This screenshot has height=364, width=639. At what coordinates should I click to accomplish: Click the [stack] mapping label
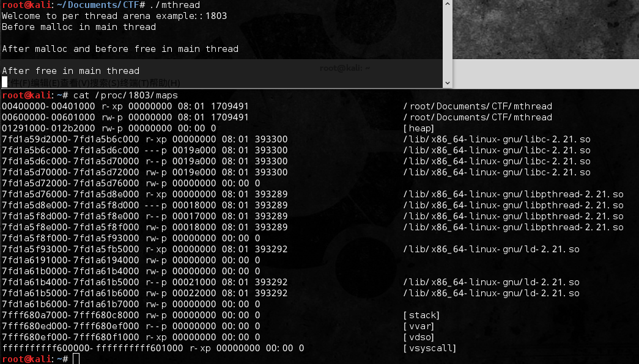click(x=421, y=315)
